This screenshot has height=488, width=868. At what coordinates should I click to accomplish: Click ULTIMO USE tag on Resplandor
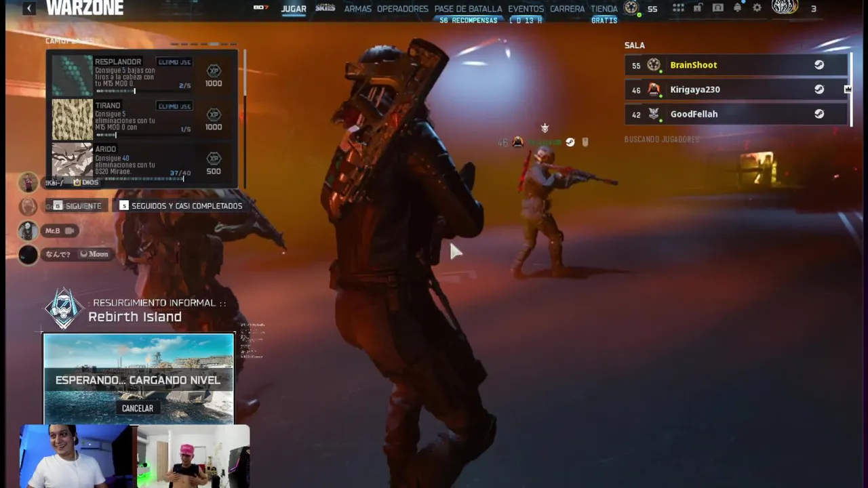point(175,62)
